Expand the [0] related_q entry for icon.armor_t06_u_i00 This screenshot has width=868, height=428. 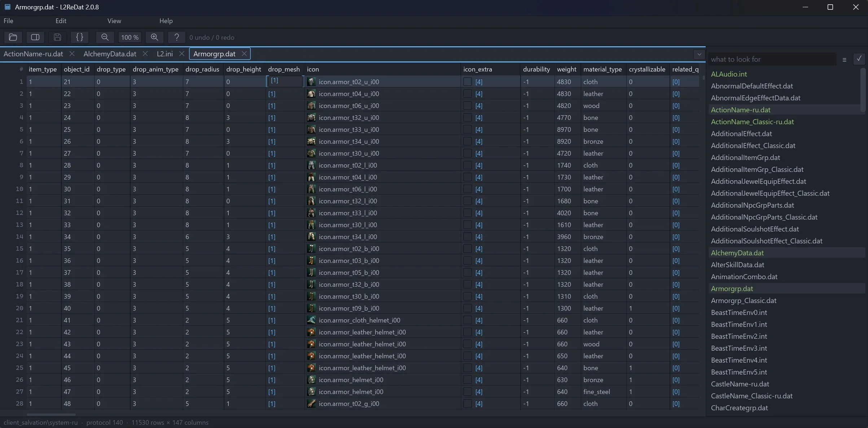click(676, 105)
